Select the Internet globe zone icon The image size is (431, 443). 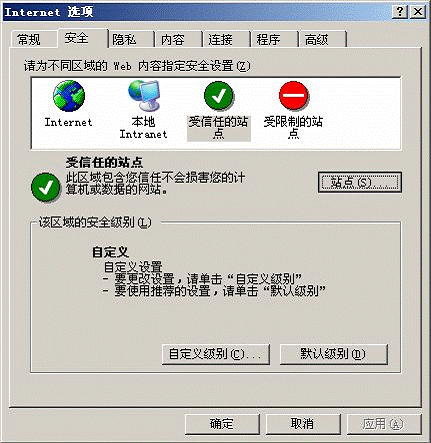tap(69, 96)
